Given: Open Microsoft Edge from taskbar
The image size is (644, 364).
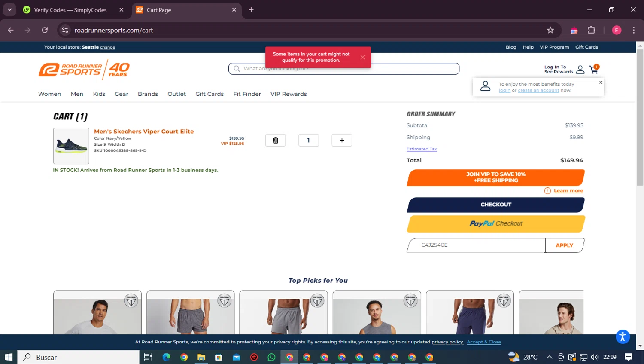Looking at the screenshot, I should (166, 357).
